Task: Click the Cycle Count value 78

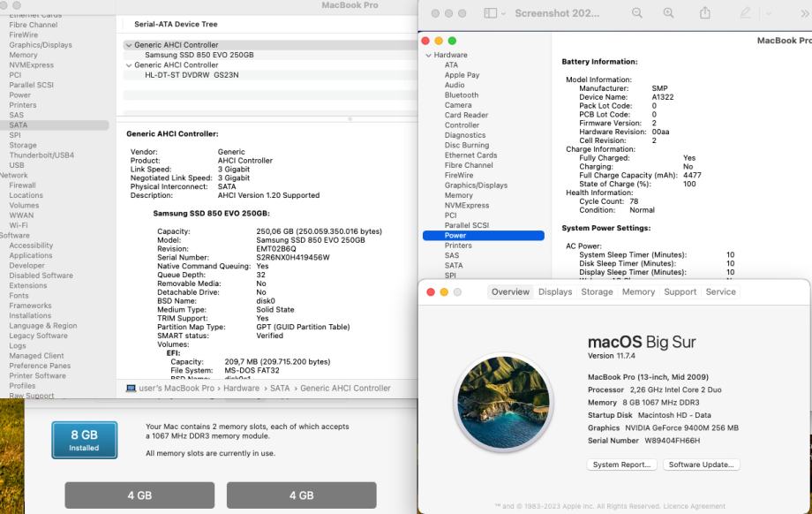Action: [634, 201]
